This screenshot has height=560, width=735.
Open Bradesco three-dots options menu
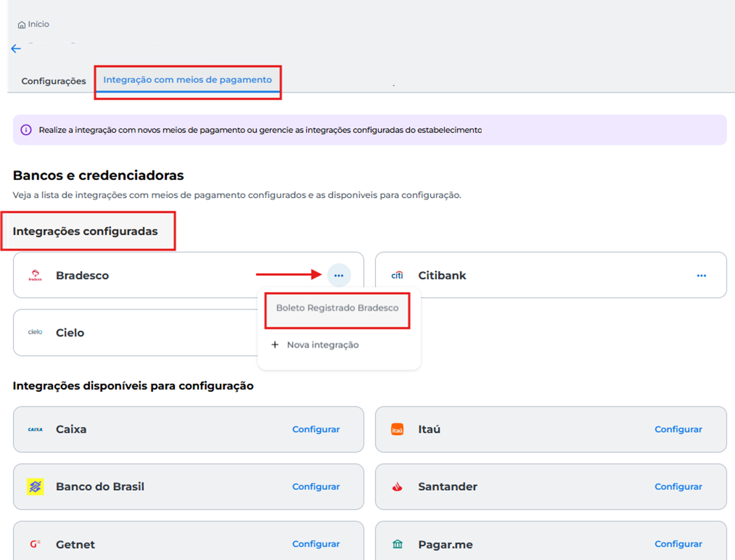point(338,275)
